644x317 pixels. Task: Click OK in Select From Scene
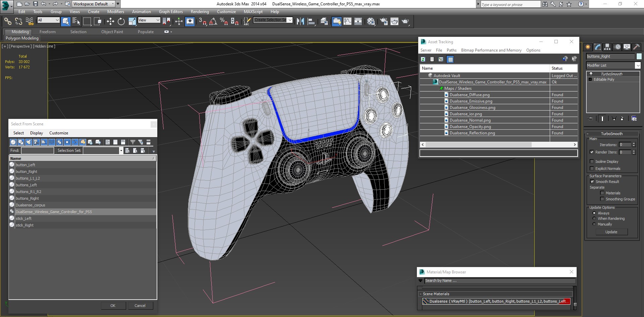[x=113, y=306]
